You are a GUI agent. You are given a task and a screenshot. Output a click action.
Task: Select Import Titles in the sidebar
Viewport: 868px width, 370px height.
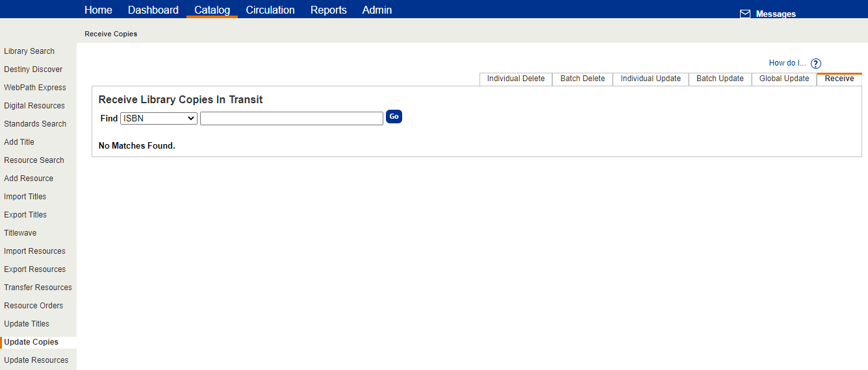pyautogui.click(x=25, y=197)
